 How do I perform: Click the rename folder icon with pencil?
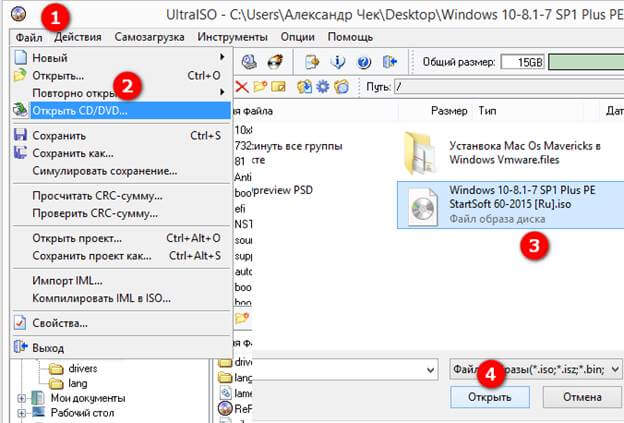278,86
